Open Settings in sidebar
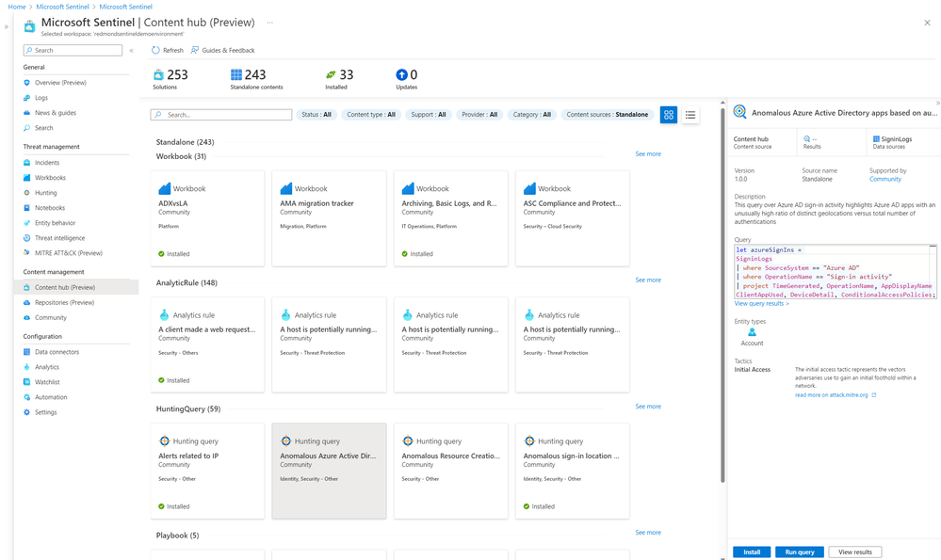 (45, 412)
